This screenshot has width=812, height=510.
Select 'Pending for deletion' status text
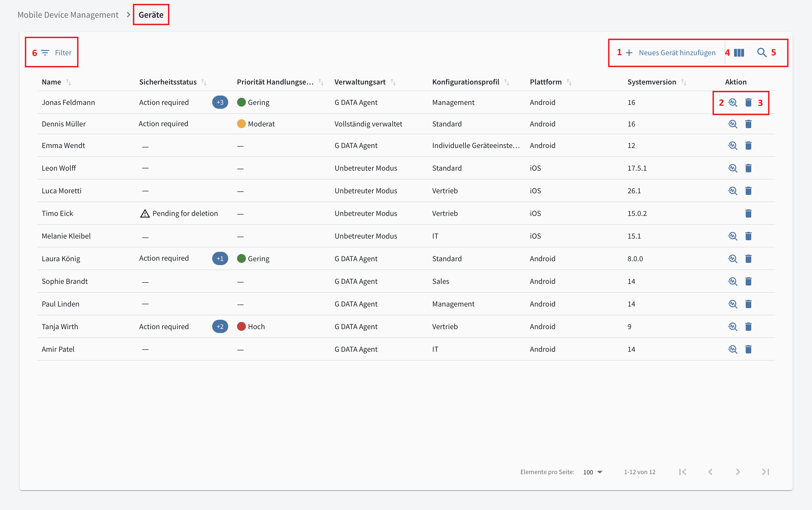(x=185, y=213)
